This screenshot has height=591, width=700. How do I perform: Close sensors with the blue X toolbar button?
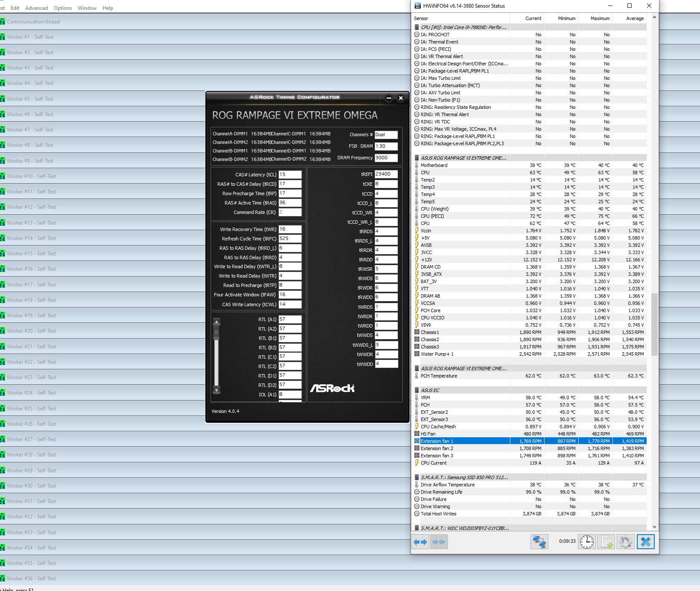click(646, 542)
